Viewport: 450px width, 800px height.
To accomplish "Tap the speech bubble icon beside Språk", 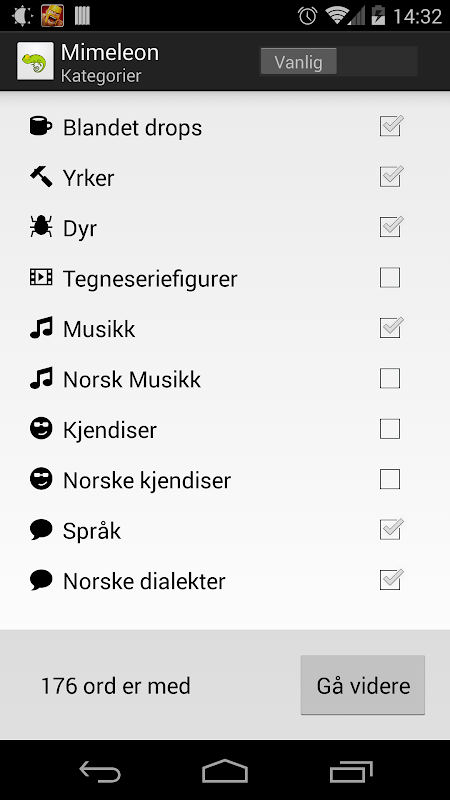I will coord(41,530).
